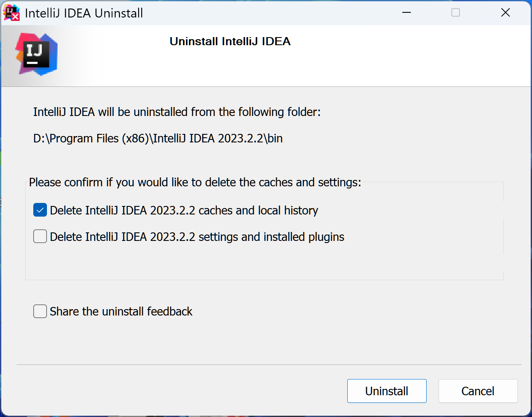Click the IntelliJ IDEA logo in header
The height and width of the screenshot is (417, 532).
click(36, 55)
